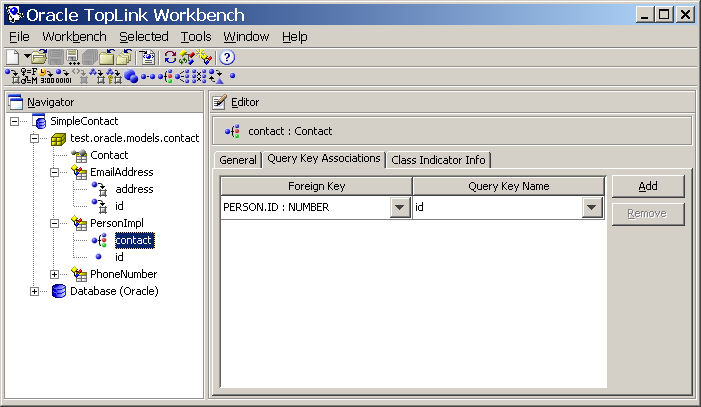Viewport: 701px width, 407px height.
Task: Switch to Query Key Associations tab
Action: [324, 159]
